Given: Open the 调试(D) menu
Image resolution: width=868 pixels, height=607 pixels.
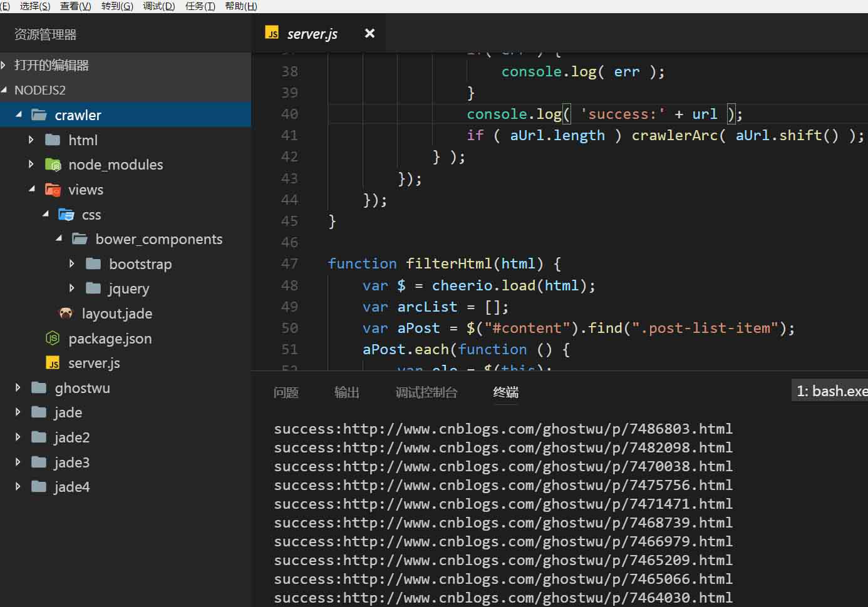Looking at the screenshot, I should point(158,6).
